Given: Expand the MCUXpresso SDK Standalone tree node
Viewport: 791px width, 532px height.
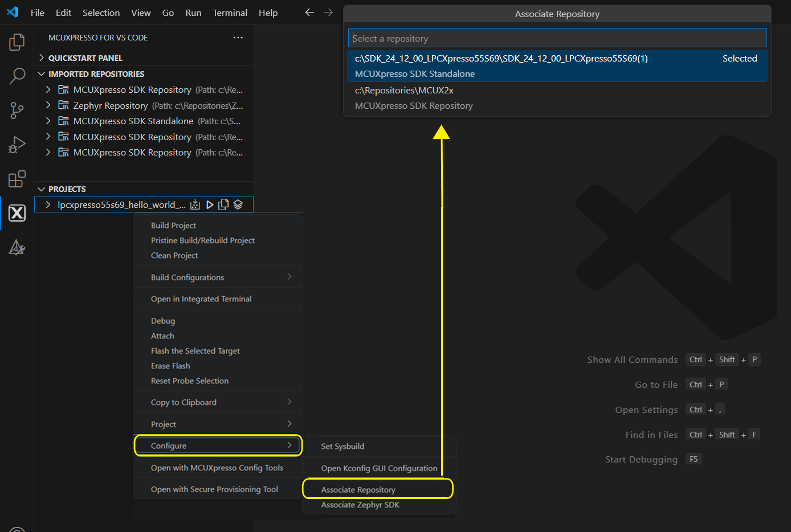Looking at the screenshot, I should point(48,121).
